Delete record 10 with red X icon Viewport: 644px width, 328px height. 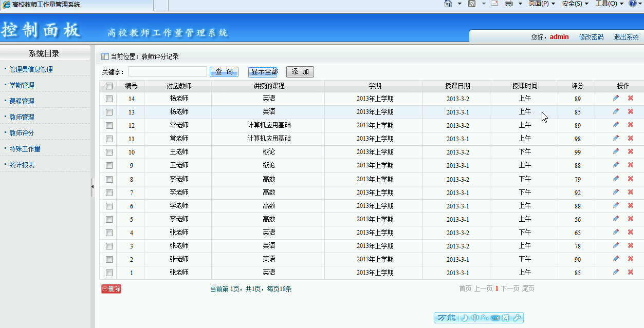point(631,151)
